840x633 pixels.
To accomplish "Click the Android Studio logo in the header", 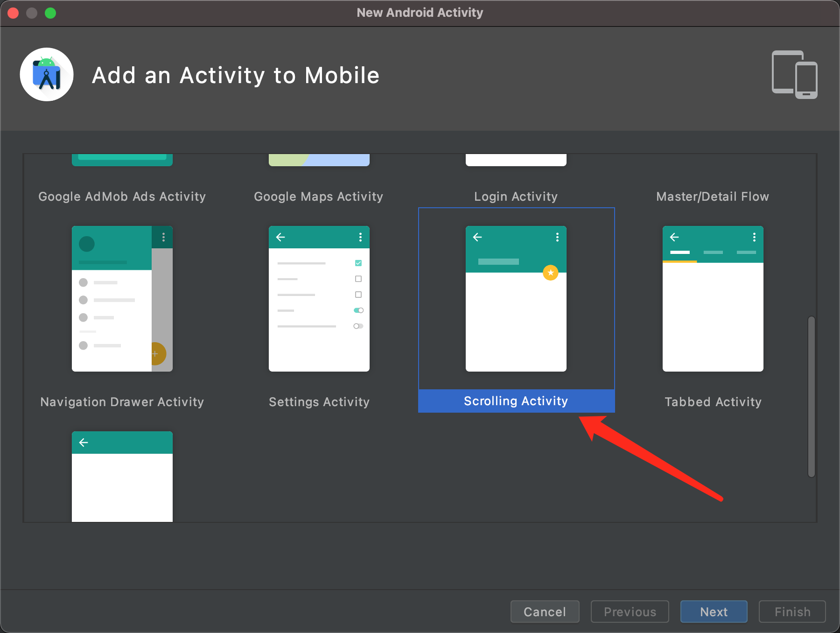I will pyautogui.click(x=47, y=74).
